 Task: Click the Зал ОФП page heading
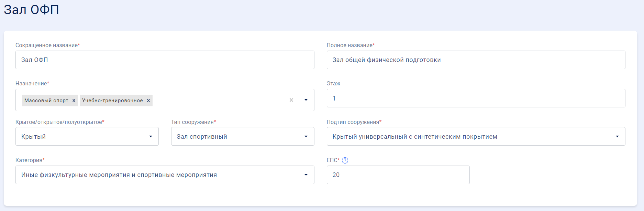(32, 10)
